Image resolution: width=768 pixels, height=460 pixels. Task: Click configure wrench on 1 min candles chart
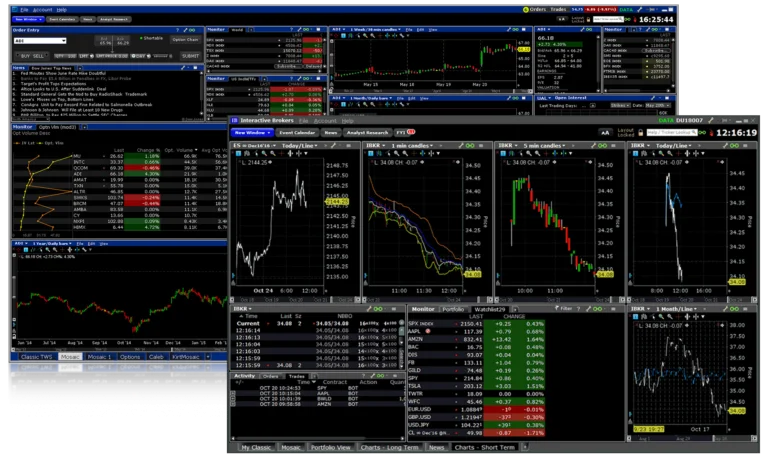pyautogui.click(x=461, y=145)
